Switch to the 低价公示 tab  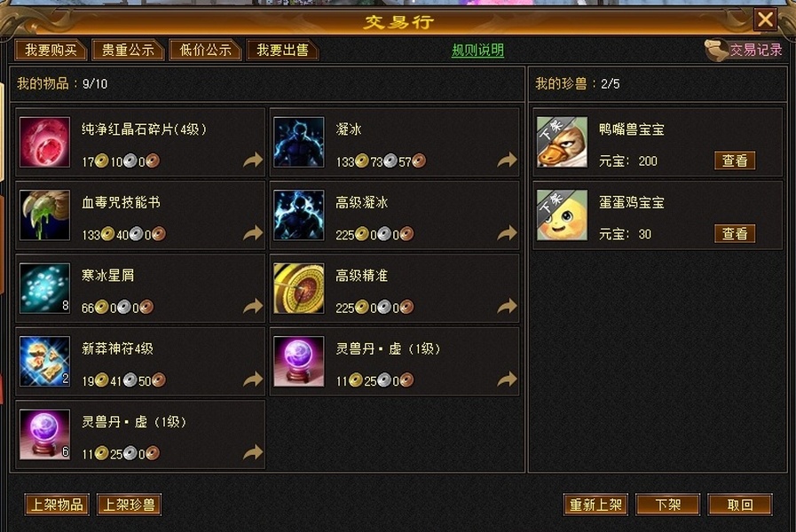(205, 51)
